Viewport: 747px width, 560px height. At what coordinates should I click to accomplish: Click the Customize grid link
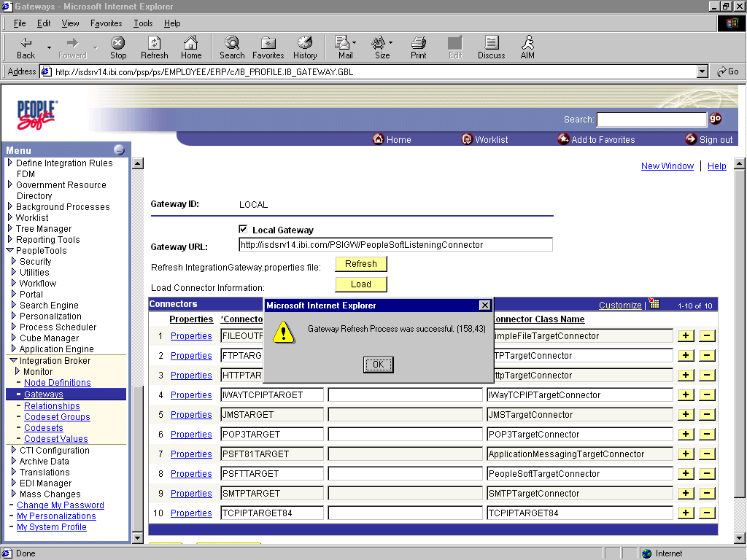coord(620,306)
